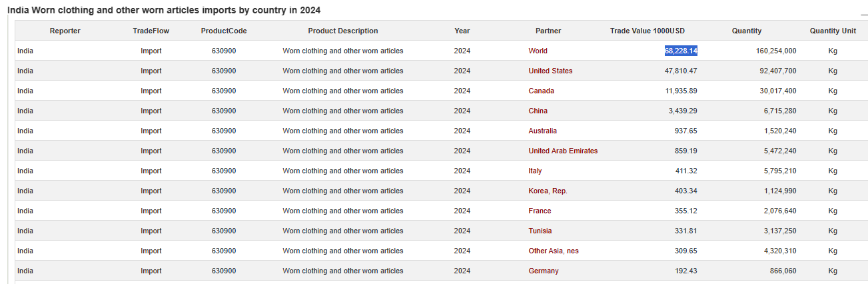Select the highlighted 68,228.14 trade value cell
Image resolution: width=868 pixels, height=284 pixels.
click(x=681, y=51)
